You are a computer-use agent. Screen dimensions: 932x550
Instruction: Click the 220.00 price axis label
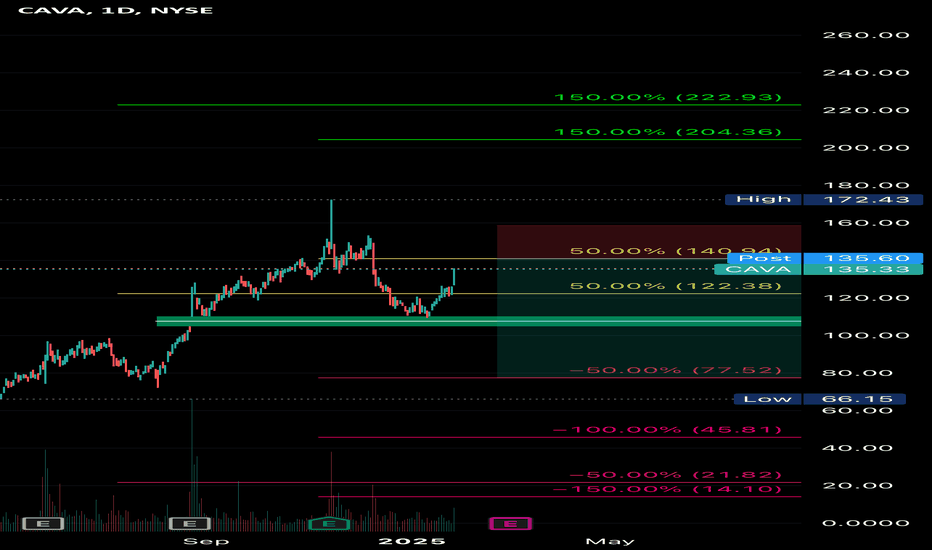tap(866, 110)
